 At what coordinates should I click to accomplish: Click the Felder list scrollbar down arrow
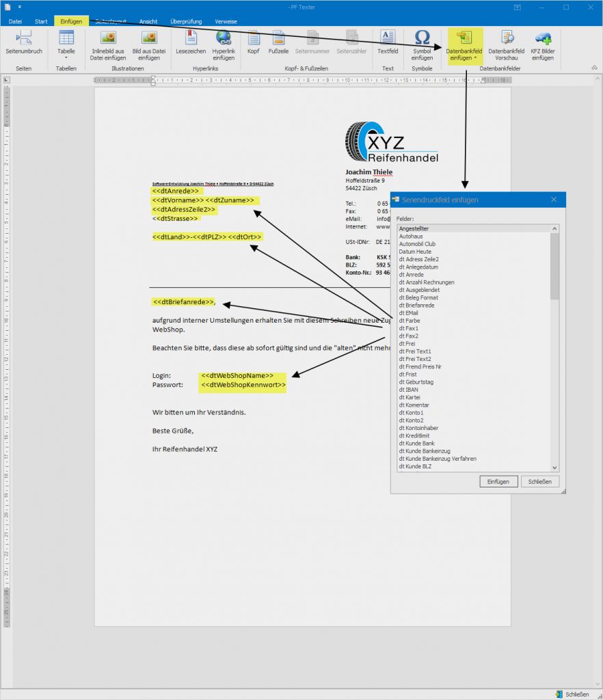point(554,468)
